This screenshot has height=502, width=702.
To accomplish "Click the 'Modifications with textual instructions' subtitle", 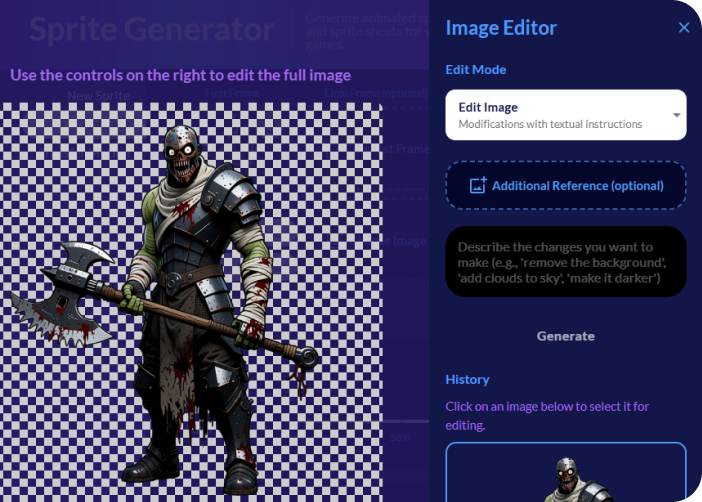I will 550,125.
